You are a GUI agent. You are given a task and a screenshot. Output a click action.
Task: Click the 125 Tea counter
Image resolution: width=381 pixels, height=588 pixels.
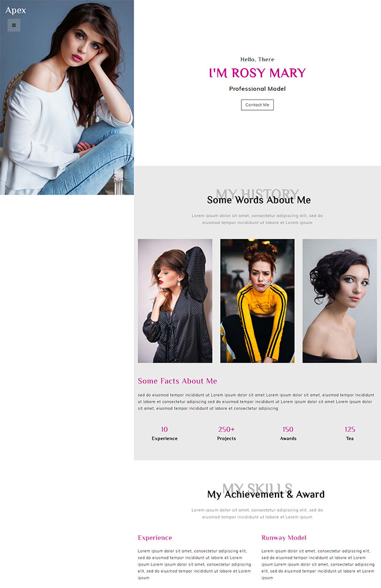pos(350,433)
